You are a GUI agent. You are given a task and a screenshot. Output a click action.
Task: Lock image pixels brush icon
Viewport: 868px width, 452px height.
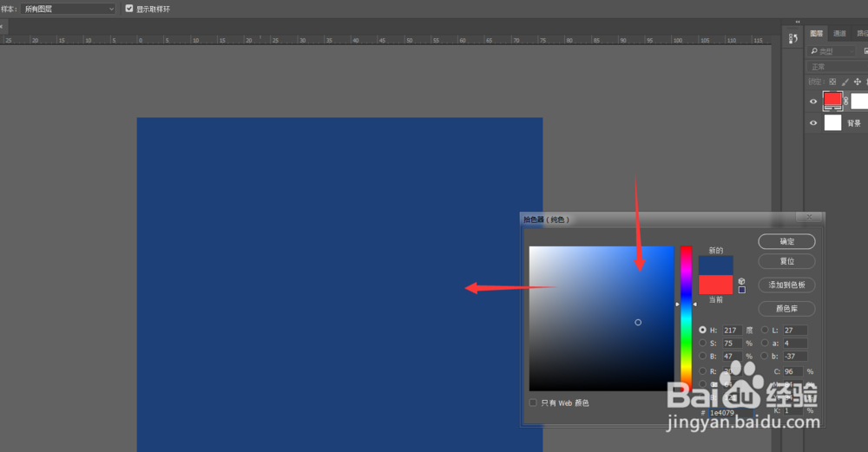pos(845,82)
